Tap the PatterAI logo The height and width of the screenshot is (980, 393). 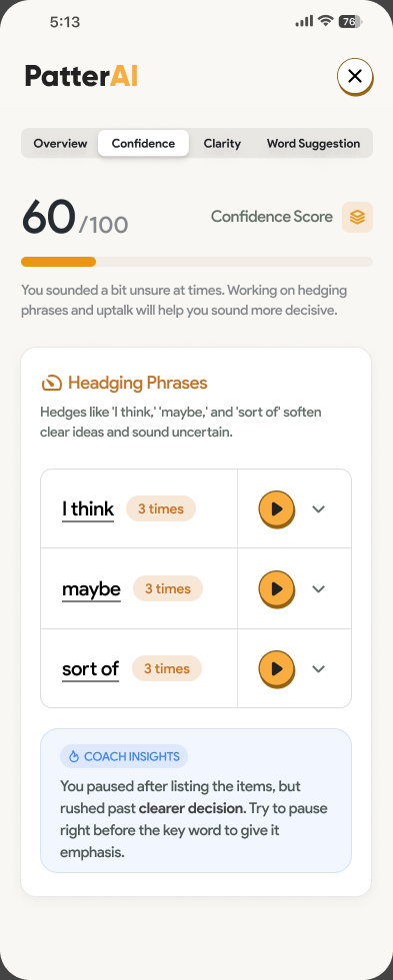point(81,76)
